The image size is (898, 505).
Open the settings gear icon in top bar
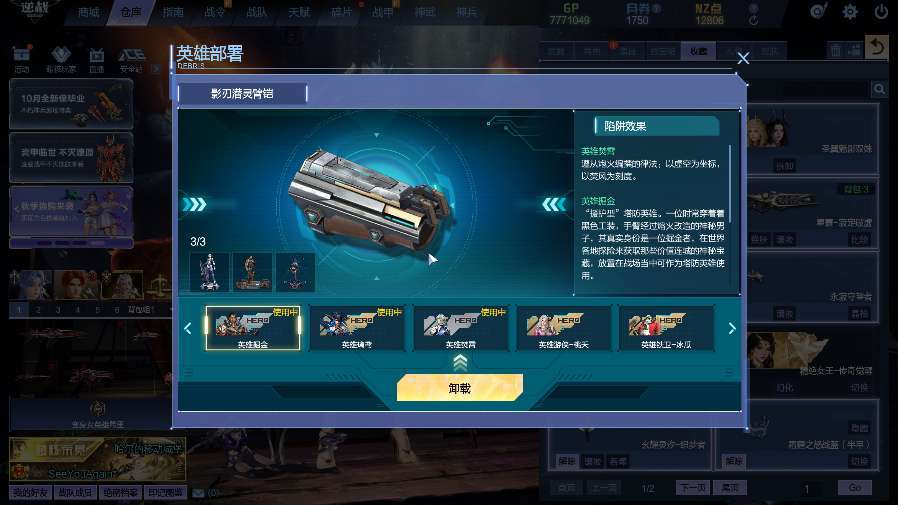(850, 11)
